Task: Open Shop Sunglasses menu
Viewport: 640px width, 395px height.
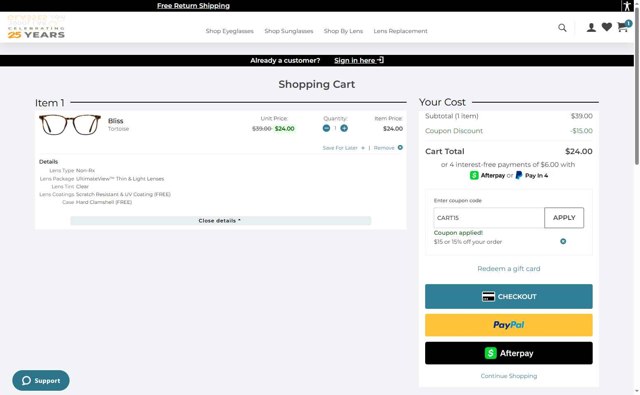Action: point(289,31)
